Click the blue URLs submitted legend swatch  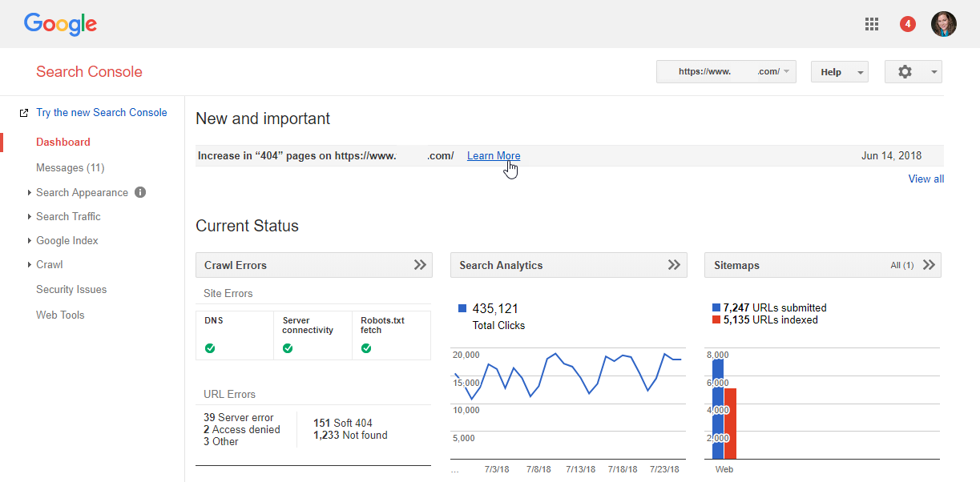717,307
